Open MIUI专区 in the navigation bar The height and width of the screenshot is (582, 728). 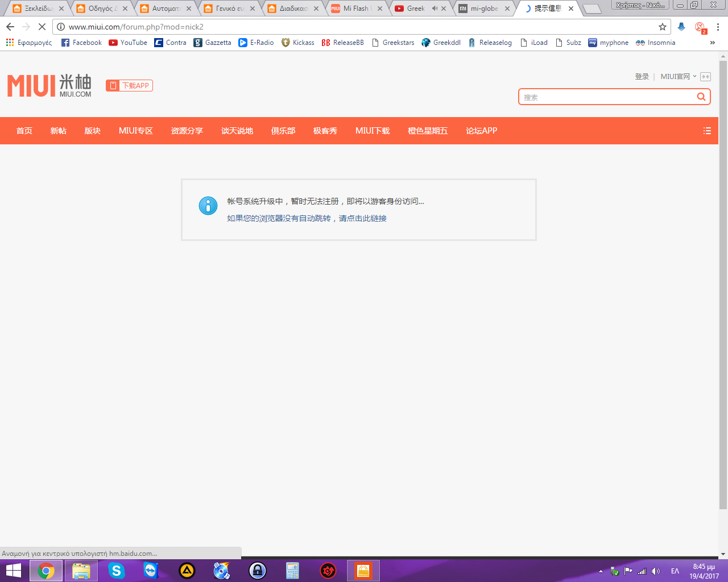point(136,131)
